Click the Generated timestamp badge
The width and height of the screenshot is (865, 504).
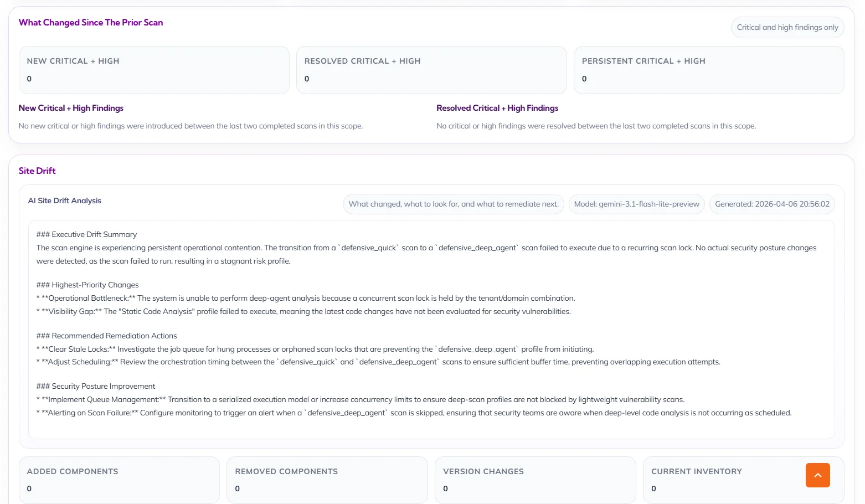(x=771, y=204)
